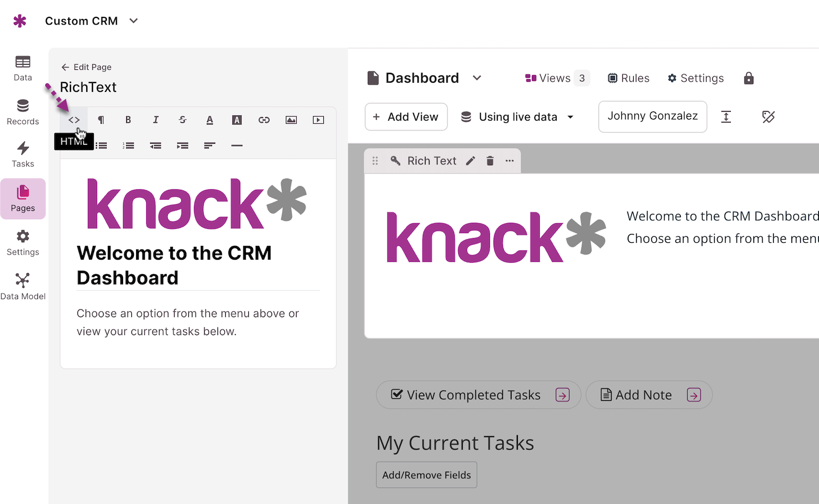Edit the Rich Text view with pencil

[470, 161]
